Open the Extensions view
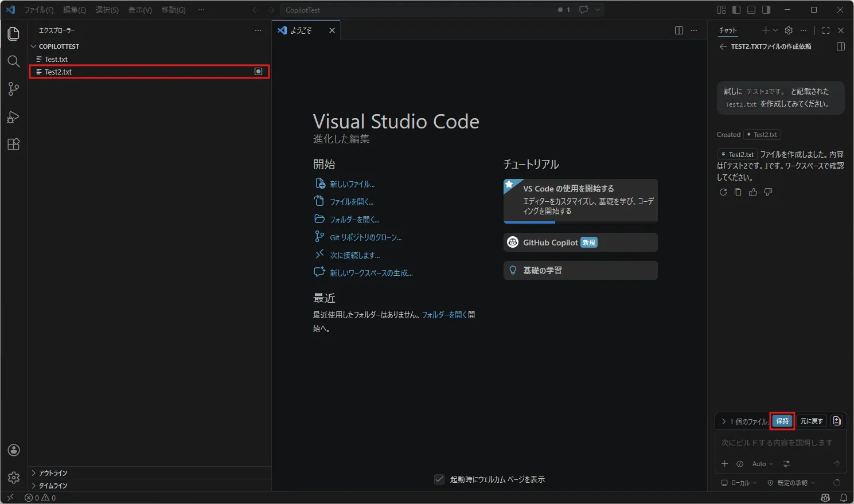This screenshot has height=504, width=854. [14, 144]
